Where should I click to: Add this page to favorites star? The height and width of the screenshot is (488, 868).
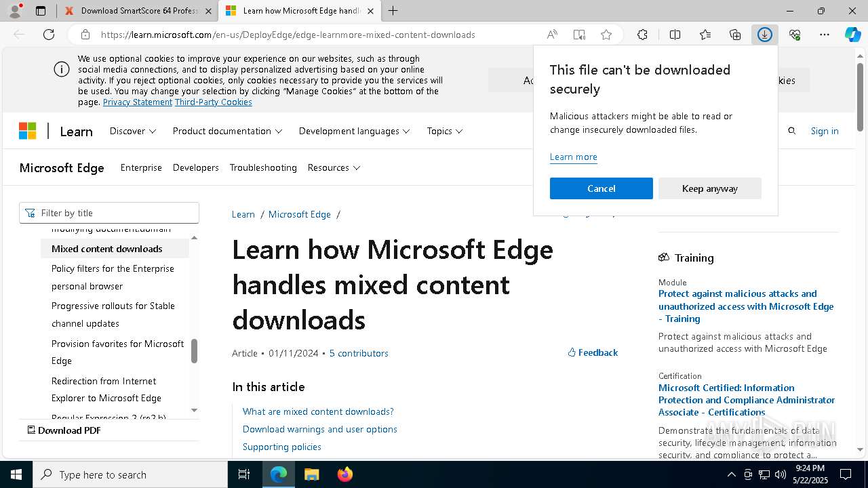point(606,35)
